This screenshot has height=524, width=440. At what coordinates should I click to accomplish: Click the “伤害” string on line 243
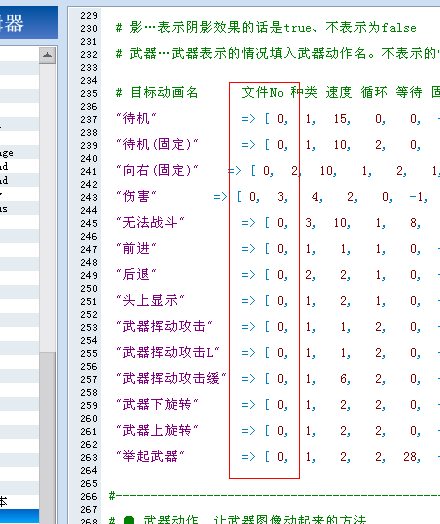tap(136, 196)
